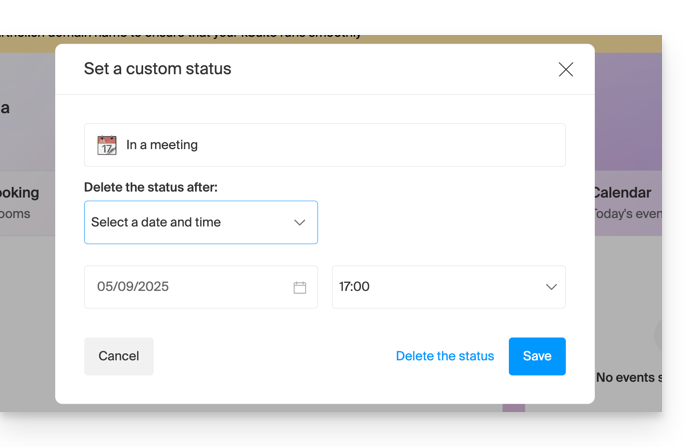Click chevron beside Select a date and time
Viewport: 697px width, 447px height.
[x=300, y=222]
